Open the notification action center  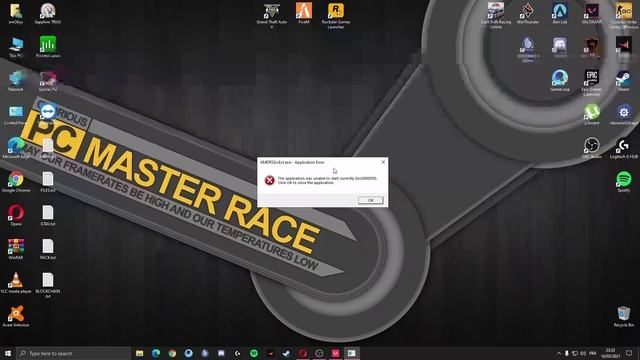coord(629,353)
